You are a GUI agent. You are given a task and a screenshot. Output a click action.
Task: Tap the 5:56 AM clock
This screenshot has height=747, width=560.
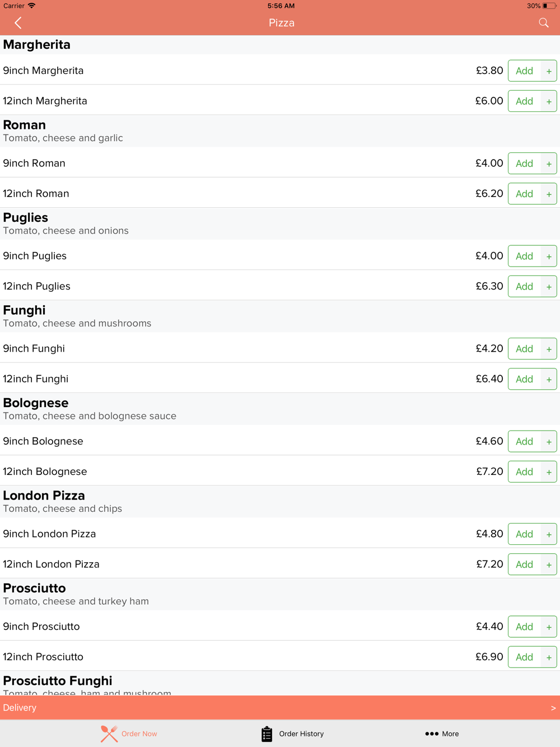tap(281, 6)
